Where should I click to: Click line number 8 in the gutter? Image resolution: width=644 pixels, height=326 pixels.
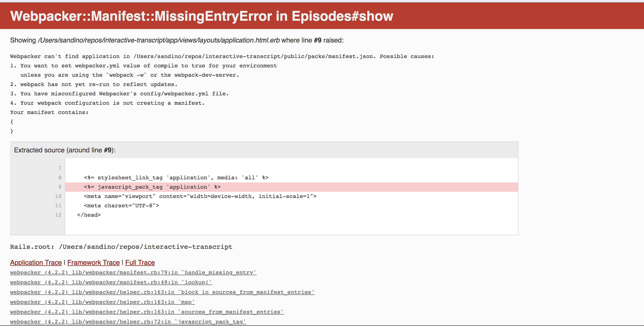60,177
